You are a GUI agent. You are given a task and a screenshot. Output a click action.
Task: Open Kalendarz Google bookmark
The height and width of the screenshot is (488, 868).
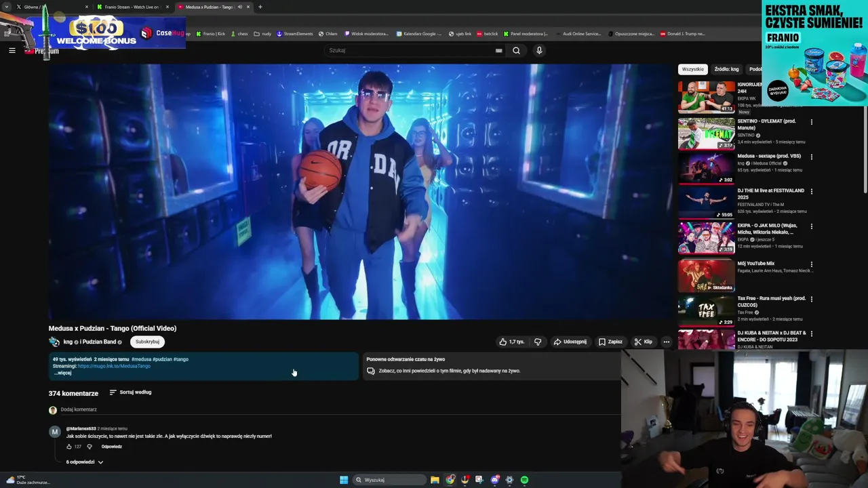pyautogui.click(x=419, y=34)
